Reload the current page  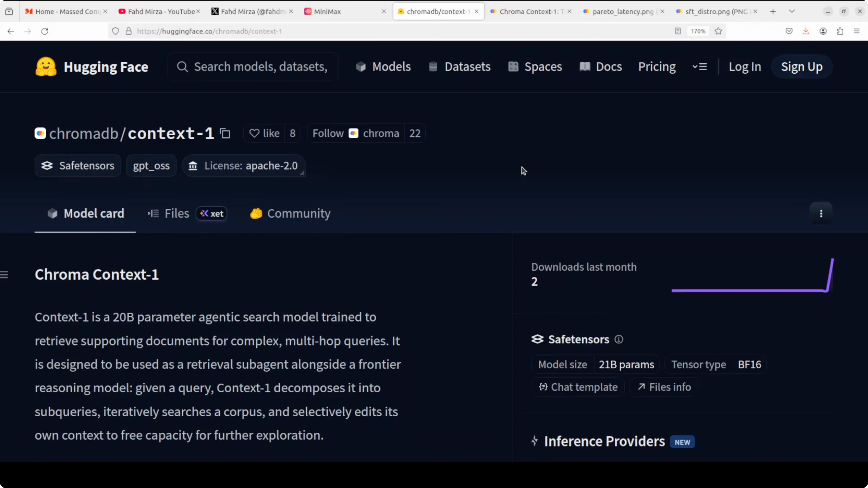point(45,31)
